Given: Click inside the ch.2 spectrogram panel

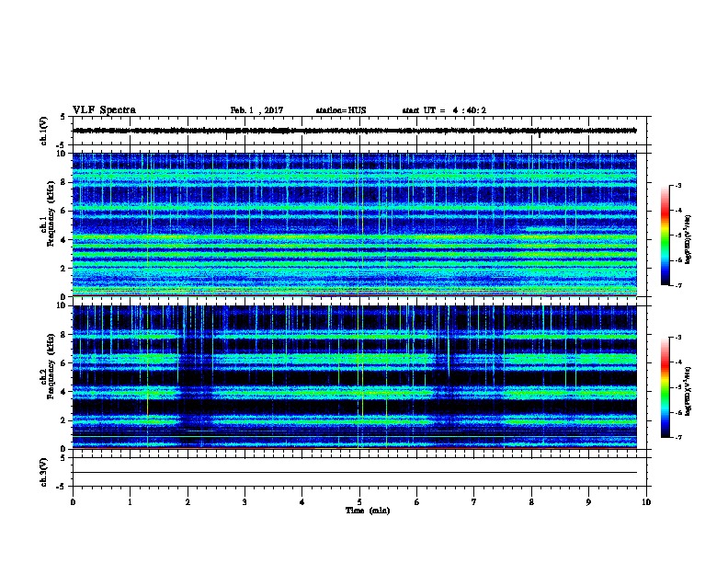Looking at the screenshot, I should click(x=354, y=377).
